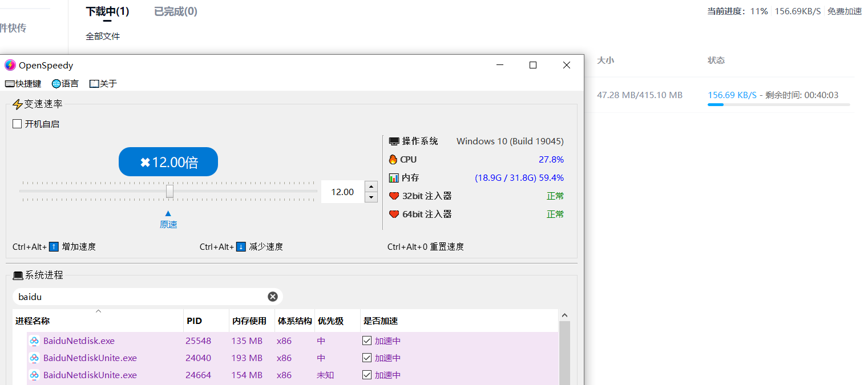The width and height of the screenshot is (868, 385).
Task: Click the speed slider handle
Action: coord(169,191)
